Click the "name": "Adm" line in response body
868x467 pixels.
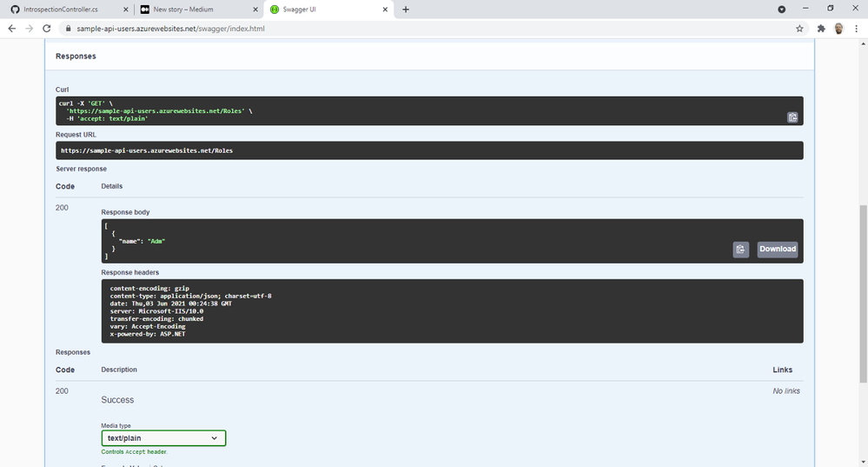142,241
